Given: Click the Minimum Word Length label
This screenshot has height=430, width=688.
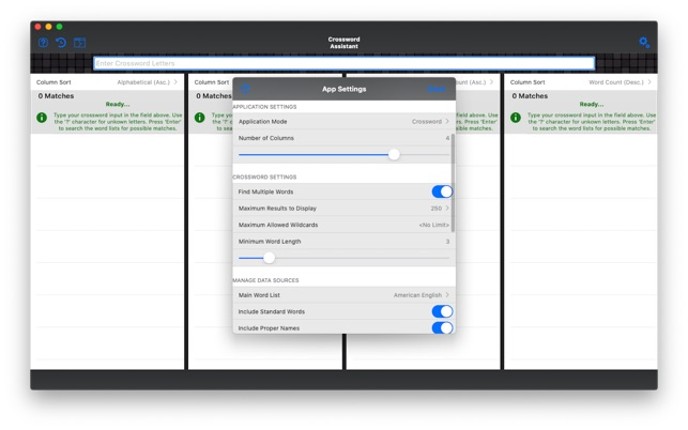Looking at the screenshot, I should (x=269, y=242).
